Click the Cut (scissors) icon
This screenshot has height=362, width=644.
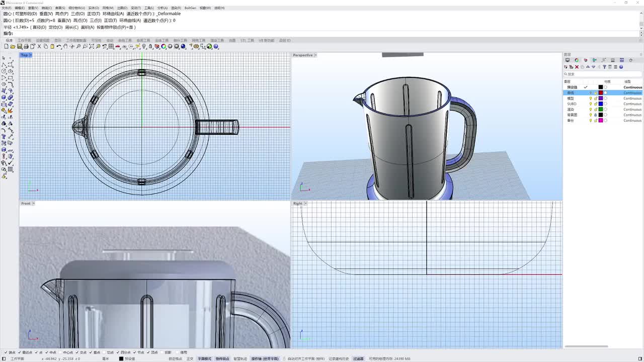point(39,47)
